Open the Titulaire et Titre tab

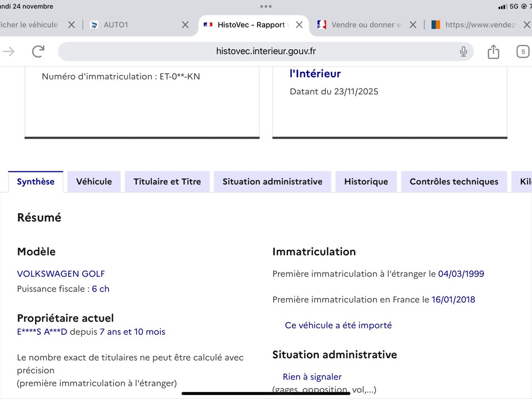click(x=167, y=181)
